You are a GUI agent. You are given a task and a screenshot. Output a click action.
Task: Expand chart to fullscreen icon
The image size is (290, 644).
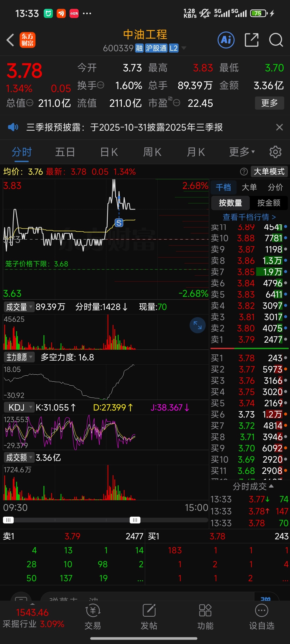[197, 325]
